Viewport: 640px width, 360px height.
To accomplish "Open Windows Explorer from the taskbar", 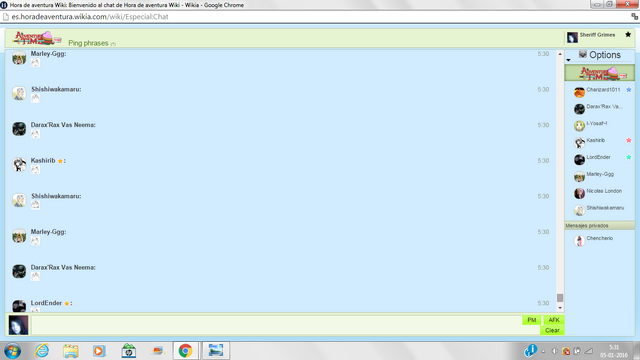I will (71, 351).
